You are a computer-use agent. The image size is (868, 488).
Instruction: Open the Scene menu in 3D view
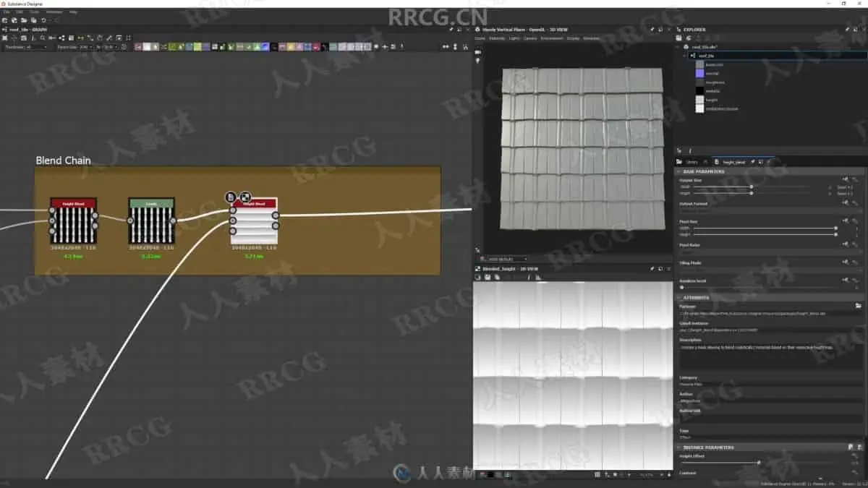(x=480, y=38)
